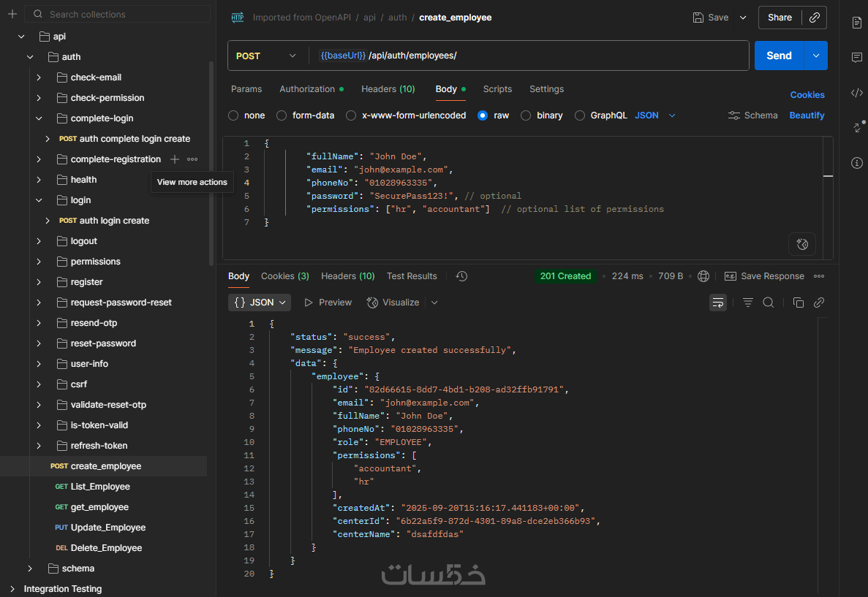Click the Save Response button
868x597 pixels.
764,276
